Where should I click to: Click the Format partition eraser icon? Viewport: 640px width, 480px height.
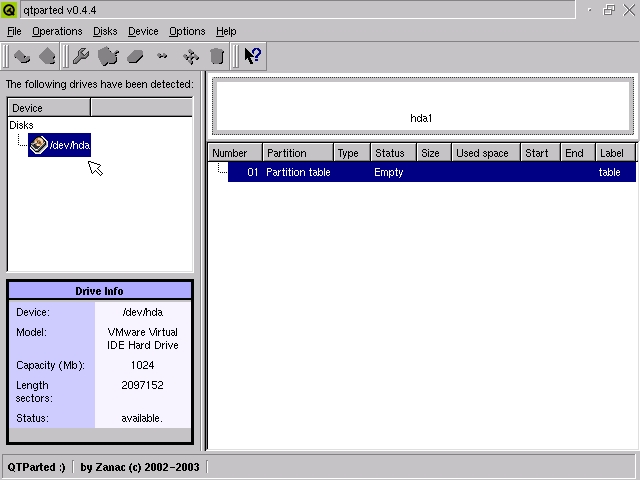[135, 56]
